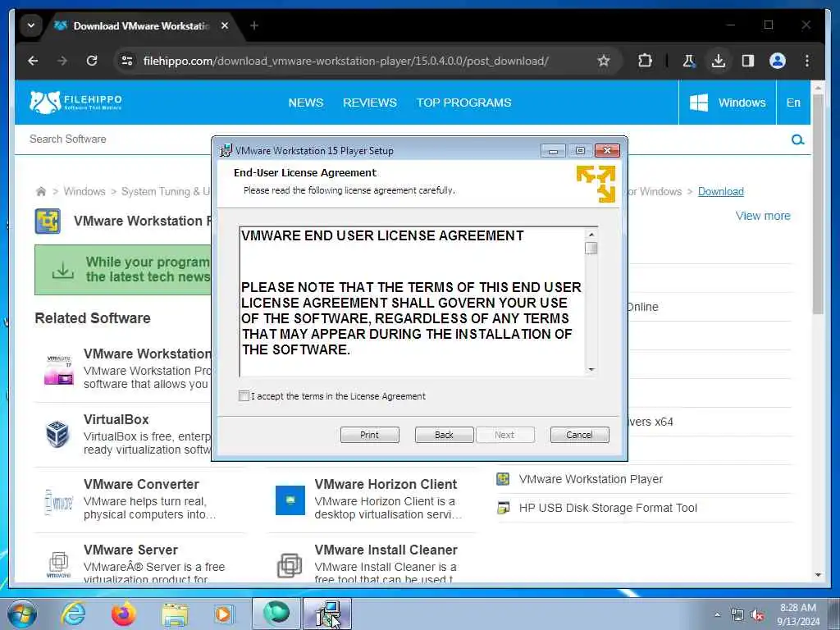Image resolution: width=840 pixels, height=630 pixels.
Task: Open the TOP PROGRAMS menu item
Action: tap(464, 103)
